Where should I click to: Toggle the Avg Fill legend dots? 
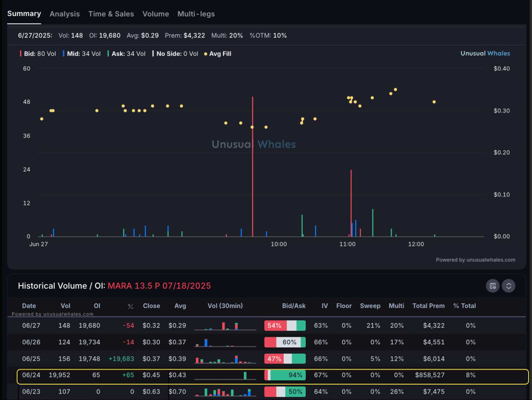click(x=218, y=54)
